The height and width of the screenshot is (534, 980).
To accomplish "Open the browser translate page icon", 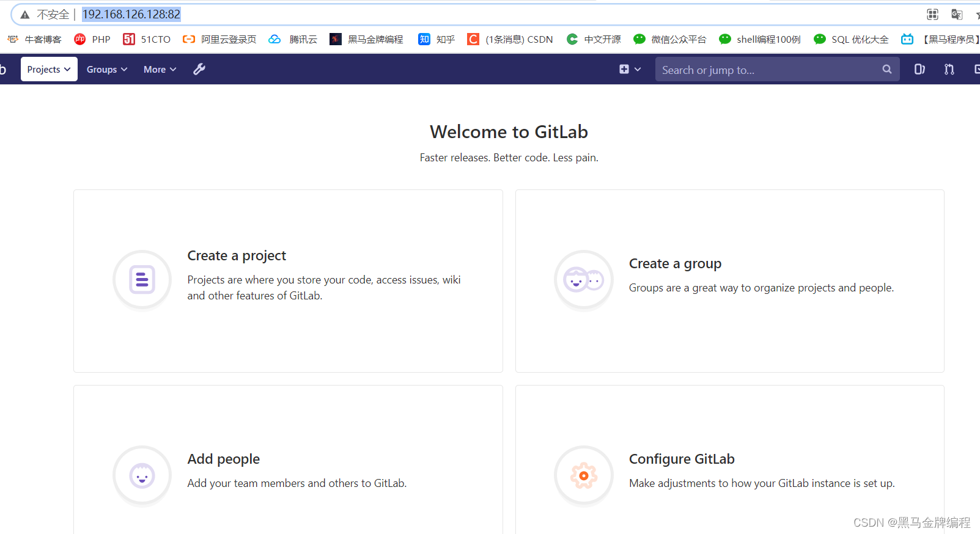I will coord(957,14).
